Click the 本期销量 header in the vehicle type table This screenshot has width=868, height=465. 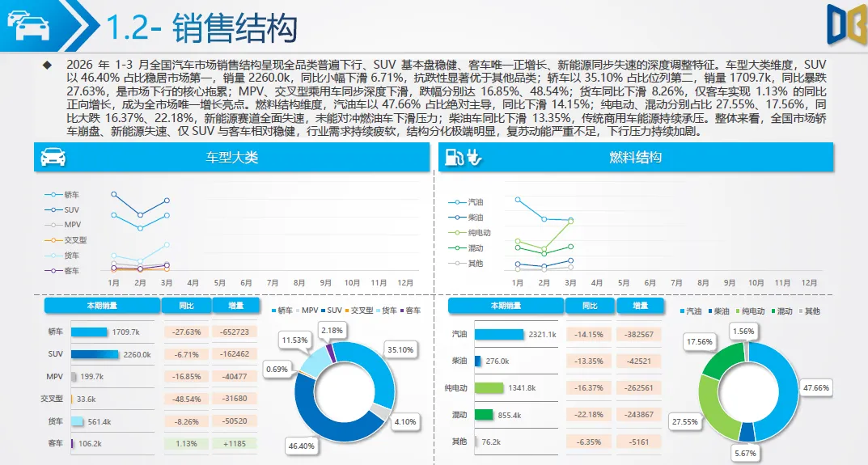coord(102,306)
